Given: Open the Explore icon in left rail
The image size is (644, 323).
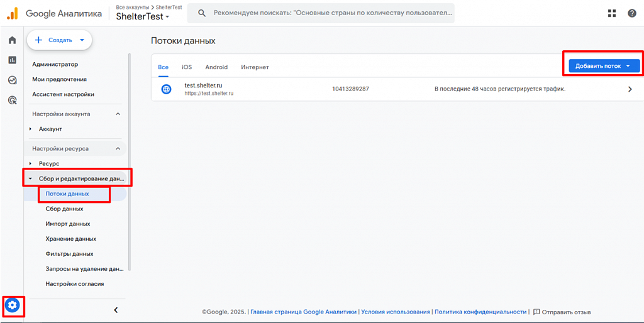Looking at the screenshot, I should (x=12, y=80).
